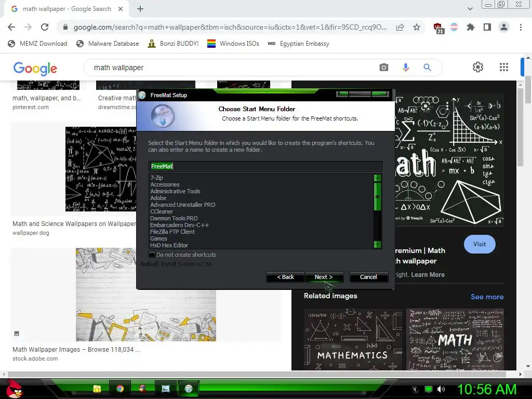
Task: Select the math wallpaper Google Search tab
Action: [66, 9]
